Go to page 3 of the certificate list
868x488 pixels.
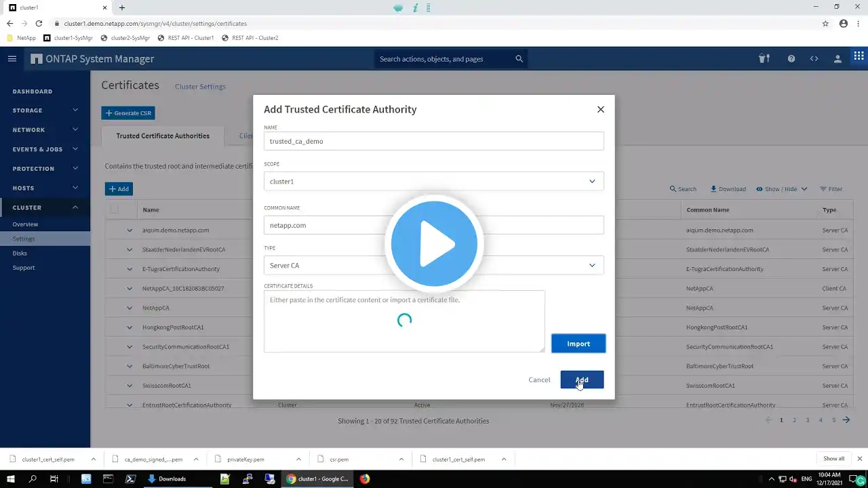coord(808,420)
